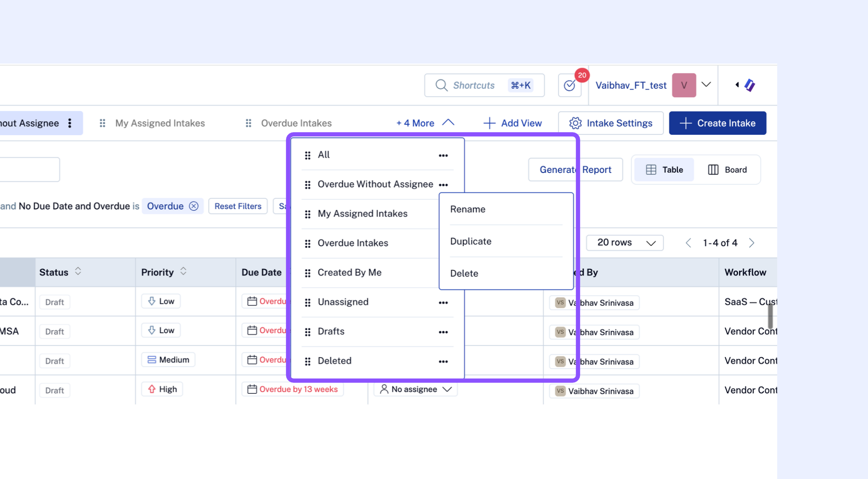Open the notifications checklist icon with badge 20

(x=570, y=85)
